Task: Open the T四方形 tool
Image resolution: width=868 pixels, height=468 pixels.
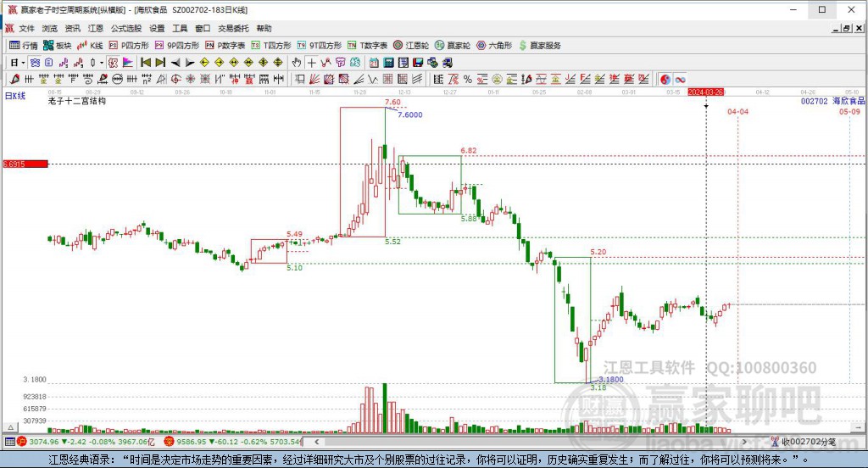Action: [x=271, y=46]
